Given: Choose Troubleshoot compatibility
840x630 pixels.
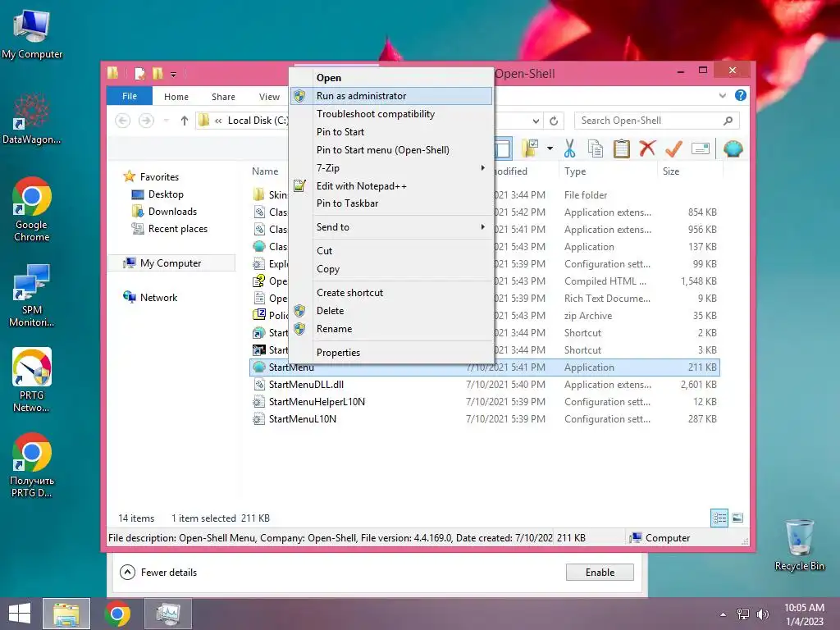Looking at the screenshot, I should click(x=391, y=113).
